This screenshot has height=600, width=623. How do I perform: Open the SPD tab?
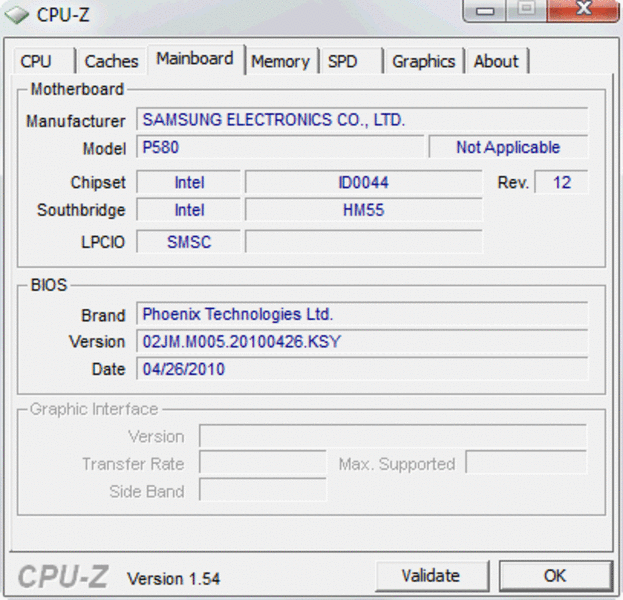coord(351,61)
